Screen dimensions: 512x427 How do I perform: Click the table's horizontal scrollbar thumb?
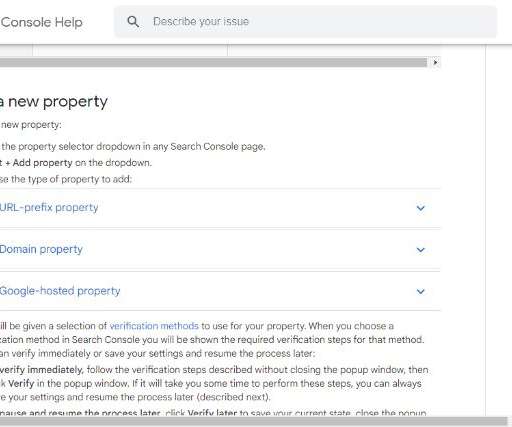(213, 62)
